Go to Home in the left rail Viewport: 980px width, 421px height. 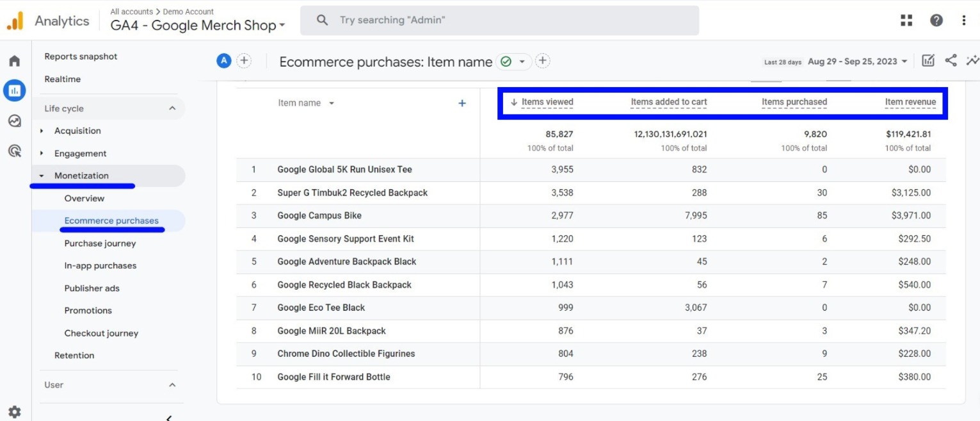(14, 62)
